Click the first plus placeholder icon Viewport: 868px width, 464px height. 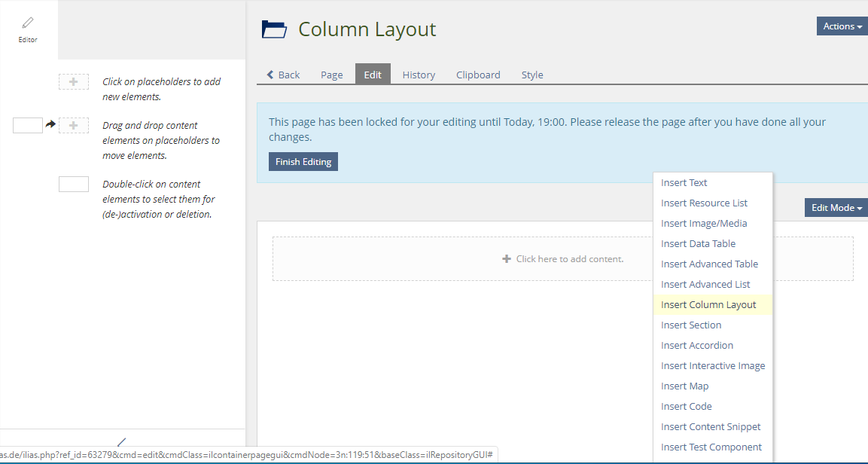pos(73,82)
